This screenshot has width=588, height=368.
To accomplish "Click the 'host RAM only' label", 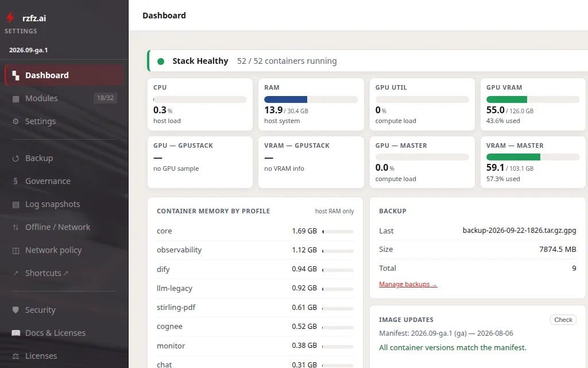I will [335, 212].
